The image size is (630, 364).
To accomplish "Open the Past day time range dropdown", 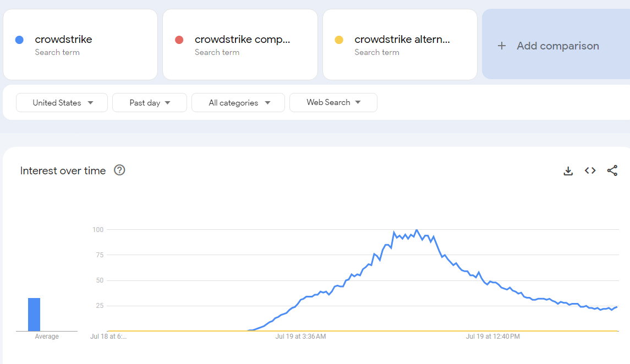I will (149, 102).
